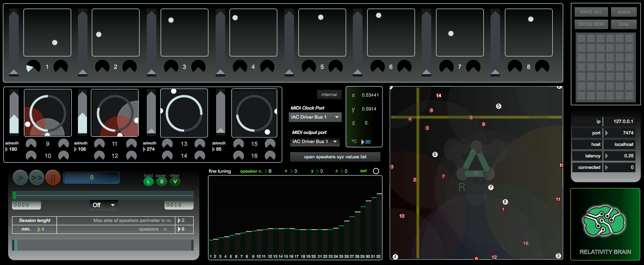The height and width of the screenshot is (265, 644).
Task: Click the vertical level slider beside pad 1
Action: click(x=14, y=44)
